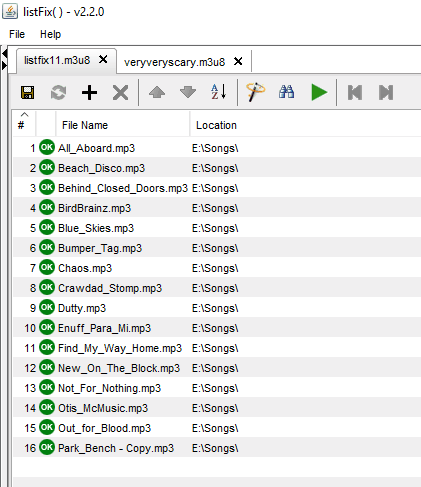Select the Dutty.mp3 file name
421x487 pixels.
click(82, 308)
